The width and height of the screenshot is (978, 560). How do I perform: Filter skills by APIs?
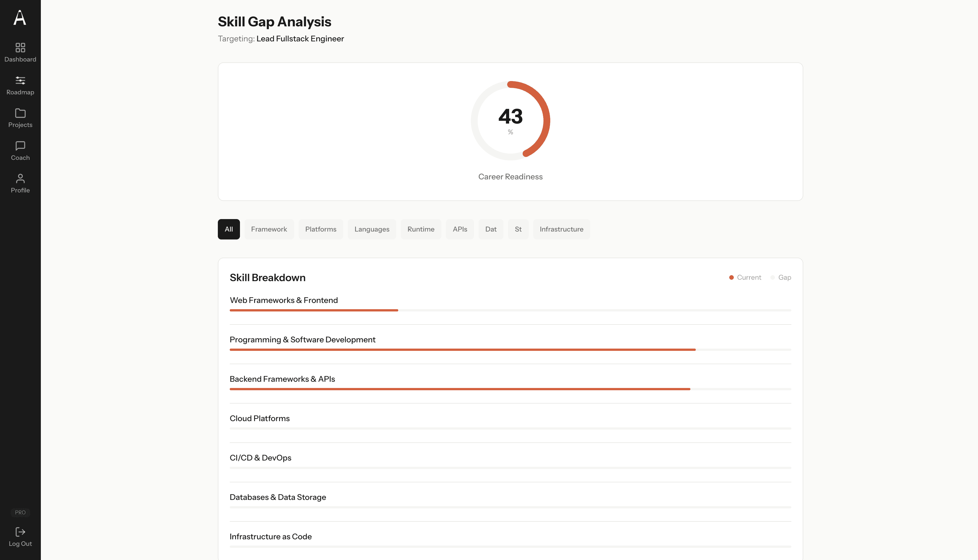(460, 229)
